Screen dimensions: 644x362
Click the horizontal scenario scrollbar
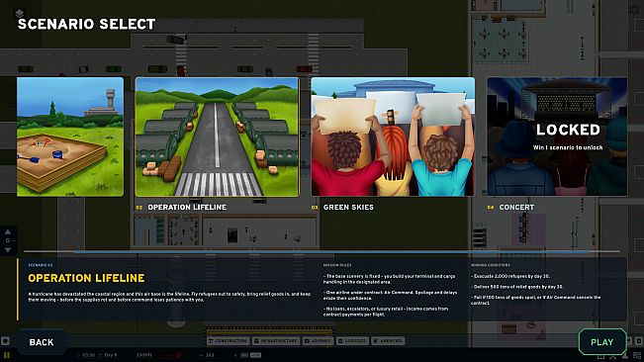(322, 251)
